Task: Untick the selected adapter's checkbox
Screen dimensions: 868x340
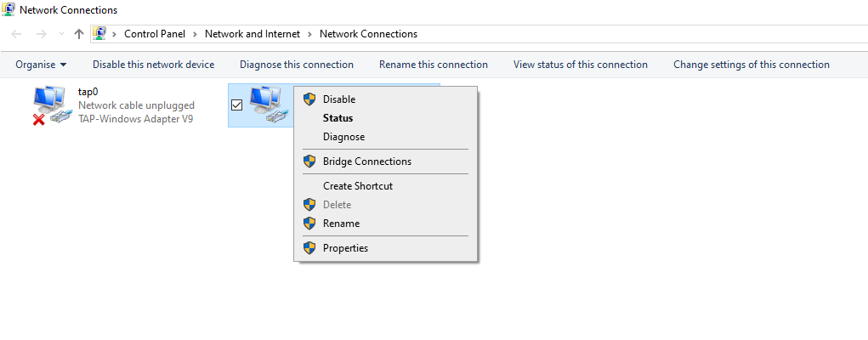Action: (x=236, y=105)
